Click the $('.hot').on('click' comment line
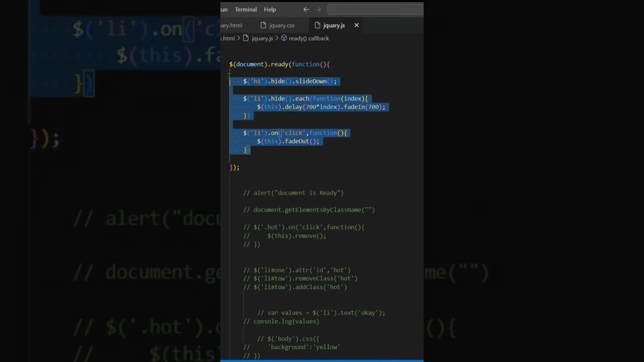Viewport: 644px width, 362px height. (304, 227)
